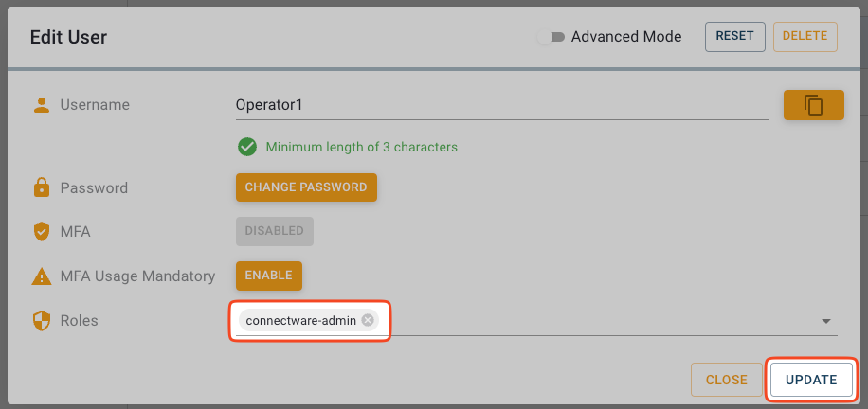Click the Roles shield icon
Viewport: 868px width, 409px height.
pos(41,321)
